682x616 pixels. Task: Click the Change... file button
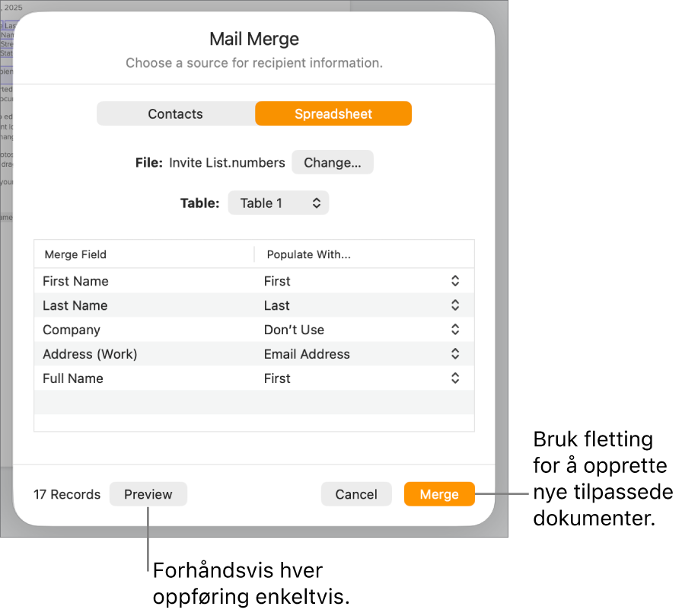click(333, 163)
